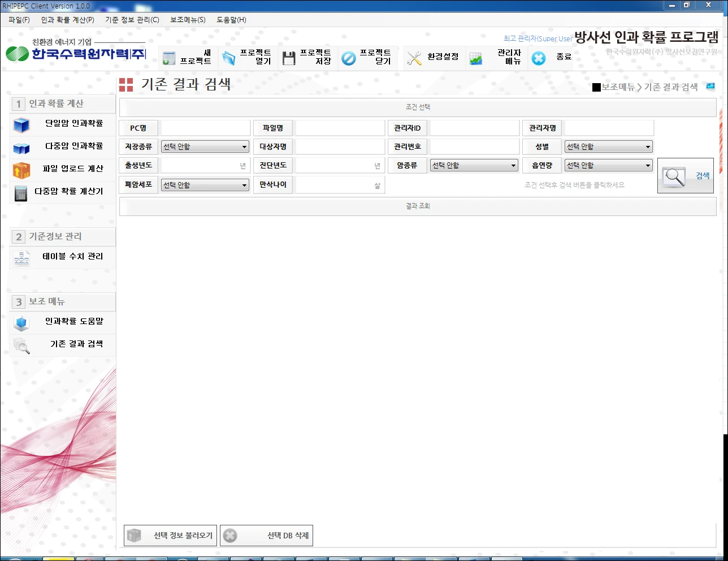Viewport: 728px width, 561px height.
Task: Click sidebar header 보조 메뉴
Action: 63,302
